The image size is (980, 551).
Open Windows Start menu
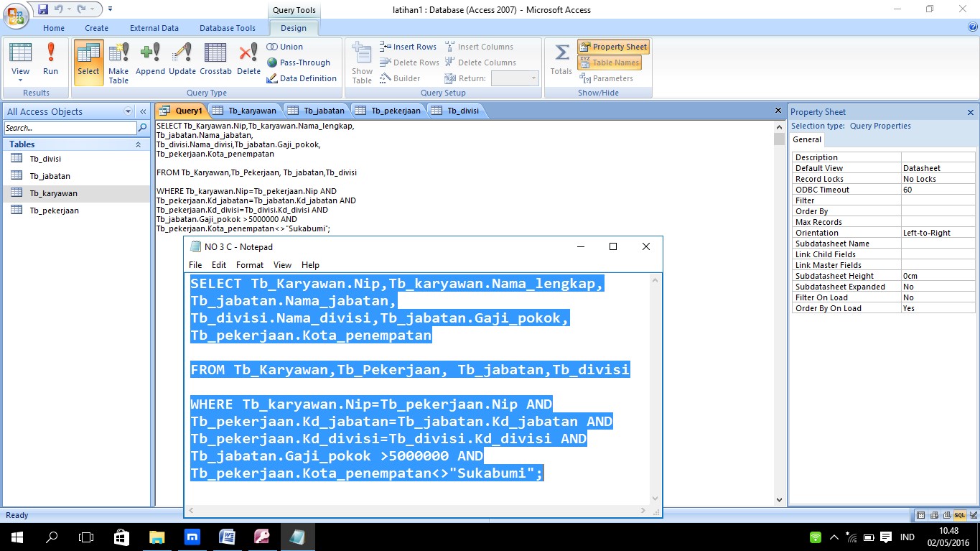(17, 537)
